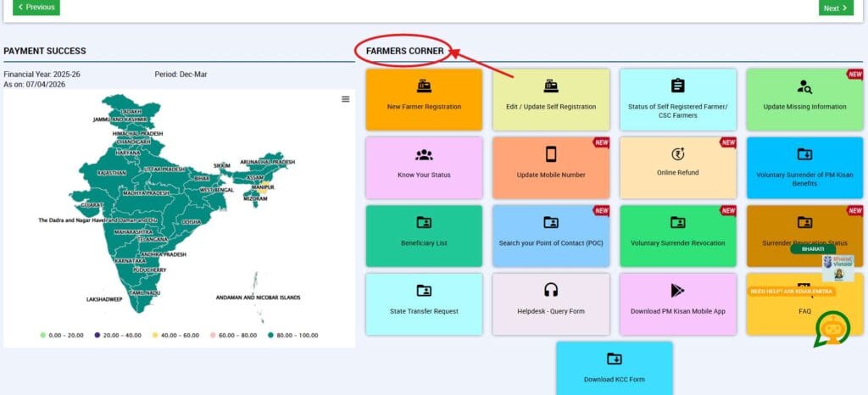Click the Karnataka label on the map
This screenshot has height=395, width=868.
tap(130, 260)
